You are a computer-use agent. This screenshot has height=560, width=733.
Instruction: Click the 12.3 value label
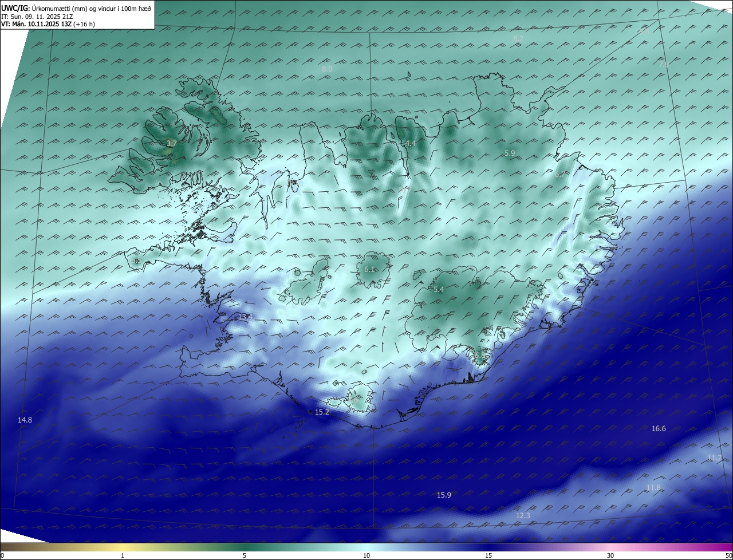523,516
